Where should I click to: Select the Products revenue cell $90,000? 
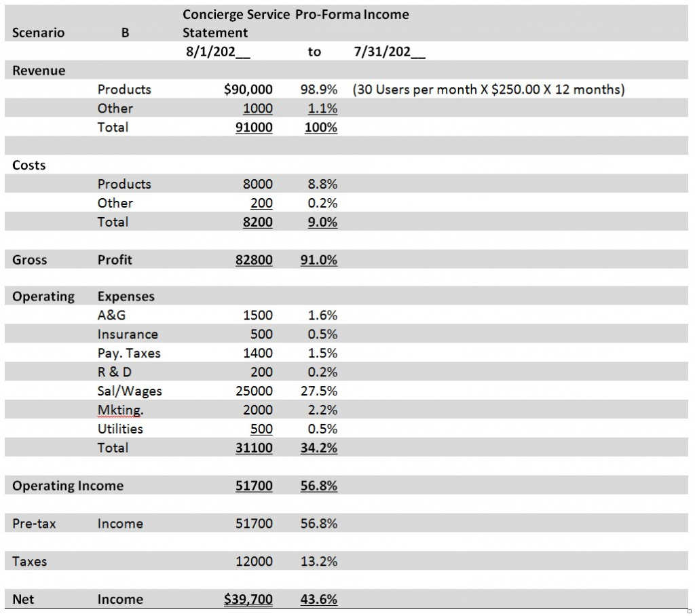pyautogui.click(x=248, y=90)
